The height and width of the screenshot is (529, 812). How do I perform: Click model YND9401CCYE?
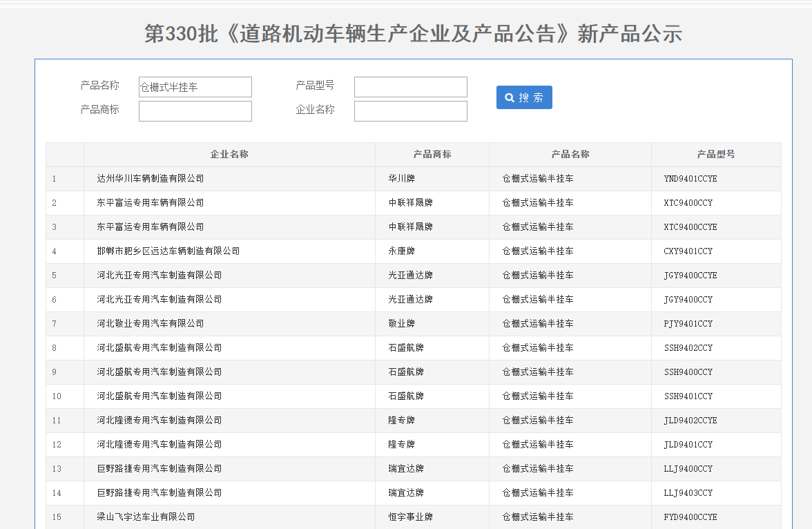click(x=690, y=179)
